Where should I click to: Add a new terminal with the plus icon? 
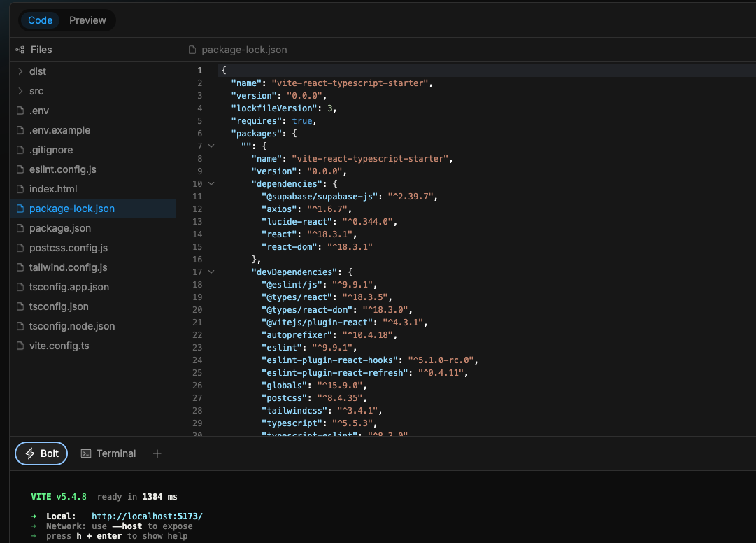click(157, 453)
